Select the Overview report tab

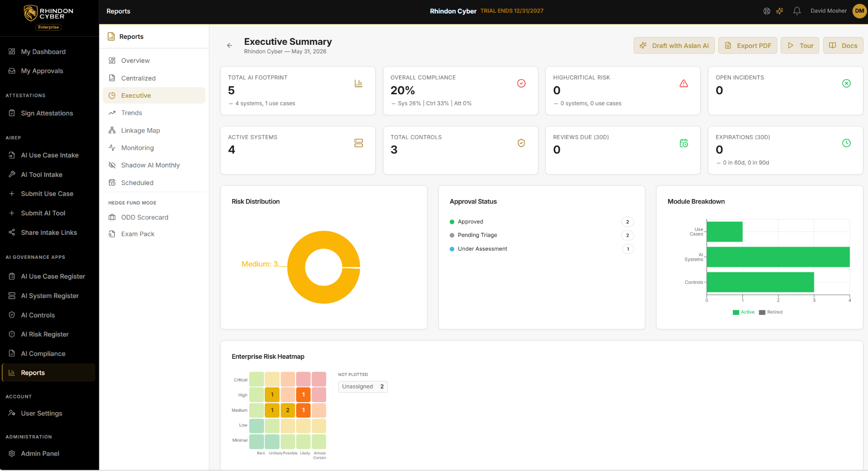pyautogui.click(x=154, y=61)
